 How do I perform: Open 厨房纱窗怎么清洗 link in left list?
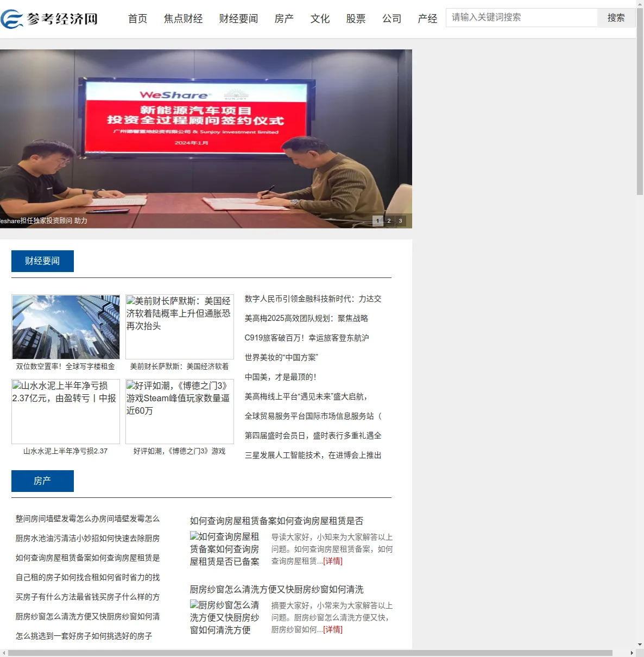click(x=88, y=616)
